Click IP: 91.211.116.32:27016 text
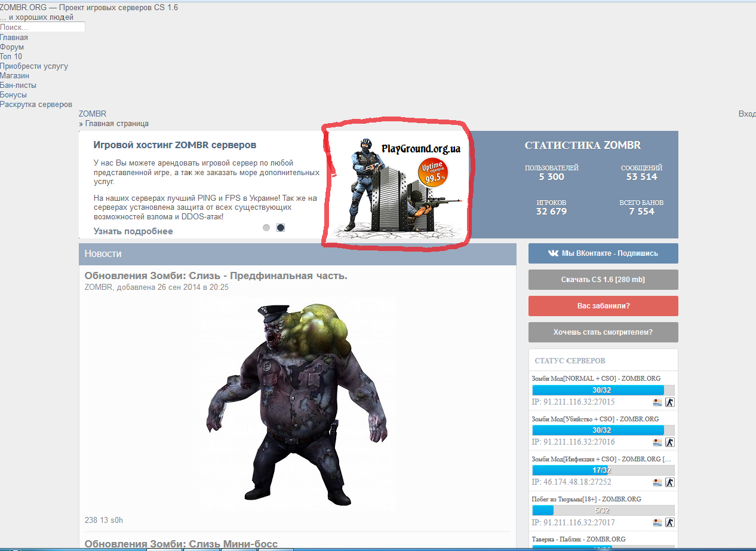 [573, 442]
